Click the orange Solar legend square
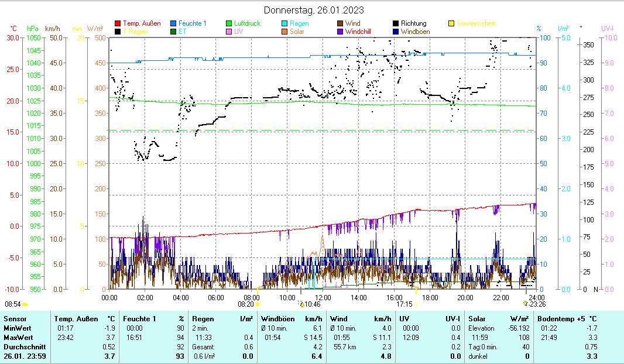The height and width of the screenshot is (364, 624). 284,32
